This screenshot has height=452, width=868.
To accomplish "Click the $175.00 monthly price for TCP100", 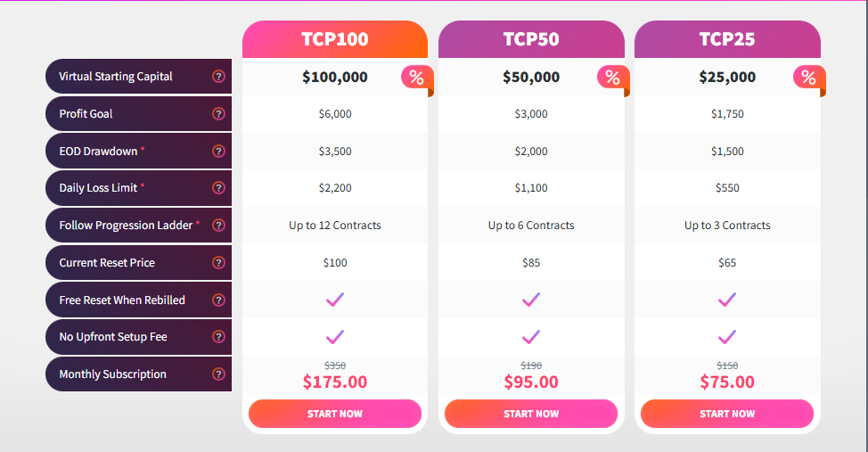I will pyautogui.click(x=335, y=382).
